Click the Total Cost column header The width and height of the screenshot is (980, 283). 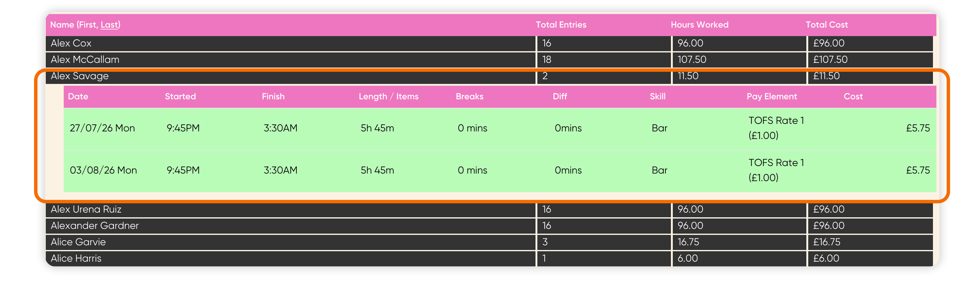tap(826, 25)
